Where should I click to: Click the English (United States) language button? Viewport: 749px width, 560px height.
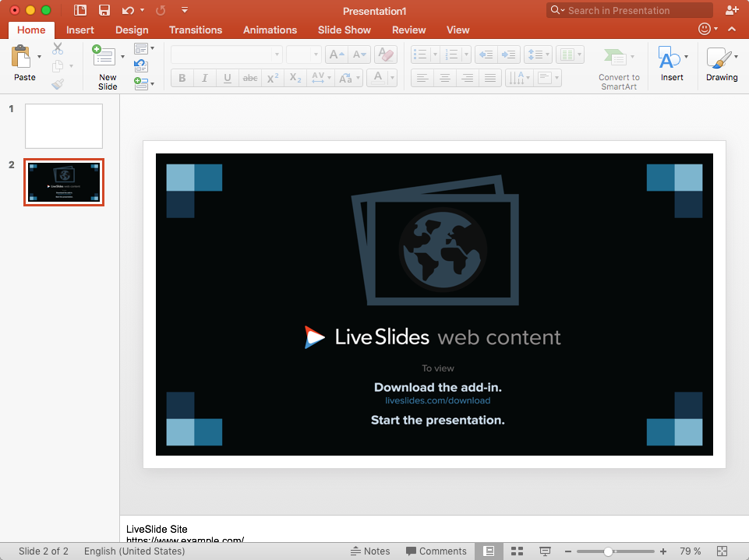(x=134, y=551)
